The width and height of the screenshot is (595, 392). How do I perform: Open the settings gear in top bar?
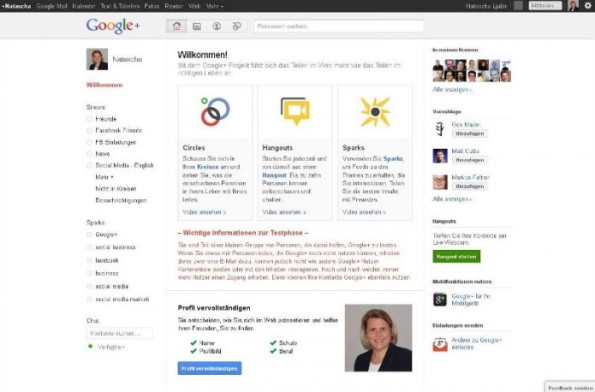point(588,5)
